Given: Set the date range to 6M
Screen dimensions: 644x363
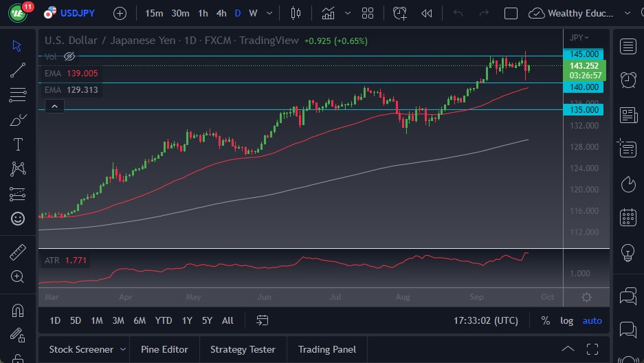Looking at the screenshot, I should [x=140, y=320].
